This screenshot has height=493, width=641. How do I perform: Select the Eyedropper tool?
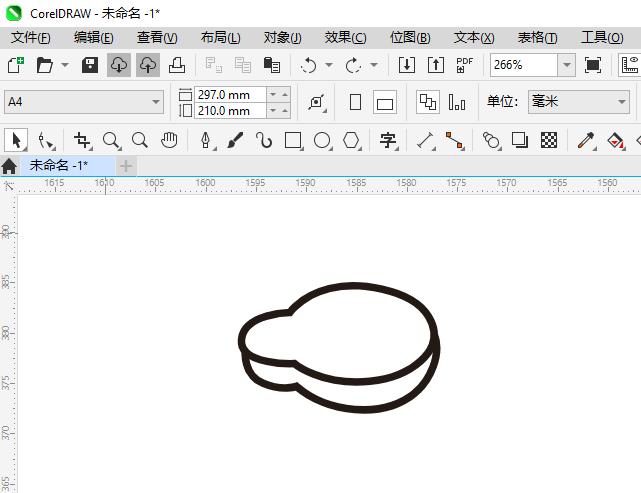pos(586,141)
